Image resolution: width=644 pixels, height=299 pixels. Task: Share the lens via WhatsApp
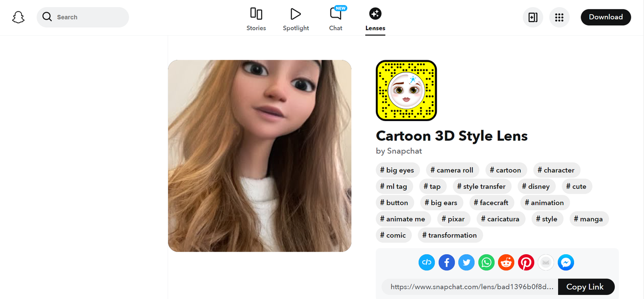[487, 262]
